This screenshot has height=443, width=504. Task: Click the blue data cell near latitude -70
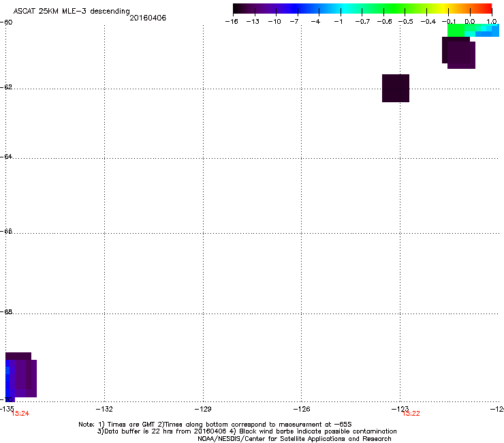point(7,381)
